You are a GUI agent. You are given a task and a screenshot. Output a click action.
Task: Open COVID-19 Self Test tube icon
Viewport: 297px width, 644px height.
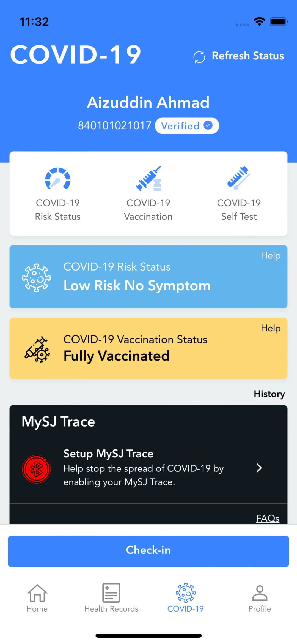[239, 178]
